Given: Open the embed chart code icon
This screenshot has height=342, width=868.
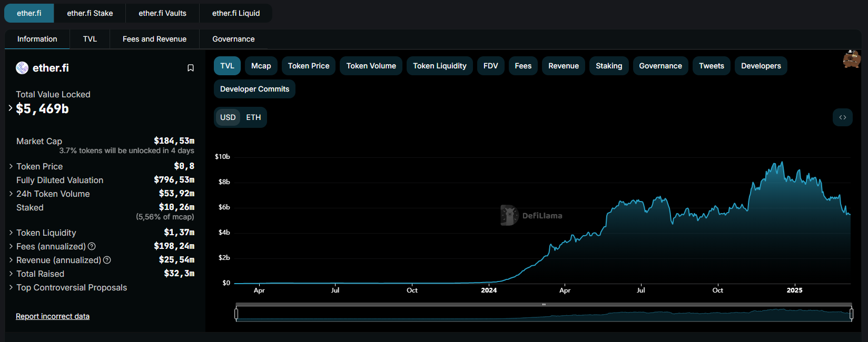Looking at the screenshot, I should point(843,117).
